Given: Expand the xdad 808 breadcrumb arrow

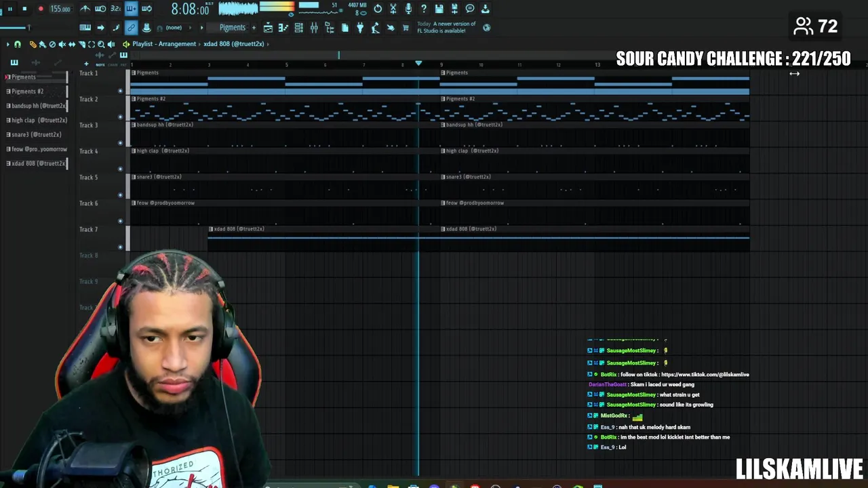Looking at the screenshot, I should click(x=268, y=44).
